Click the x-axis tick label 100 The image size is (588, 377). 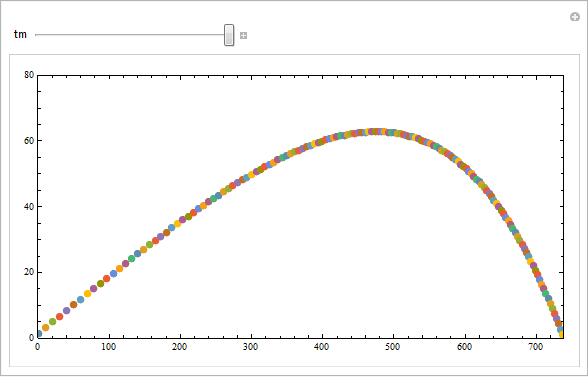109,347
